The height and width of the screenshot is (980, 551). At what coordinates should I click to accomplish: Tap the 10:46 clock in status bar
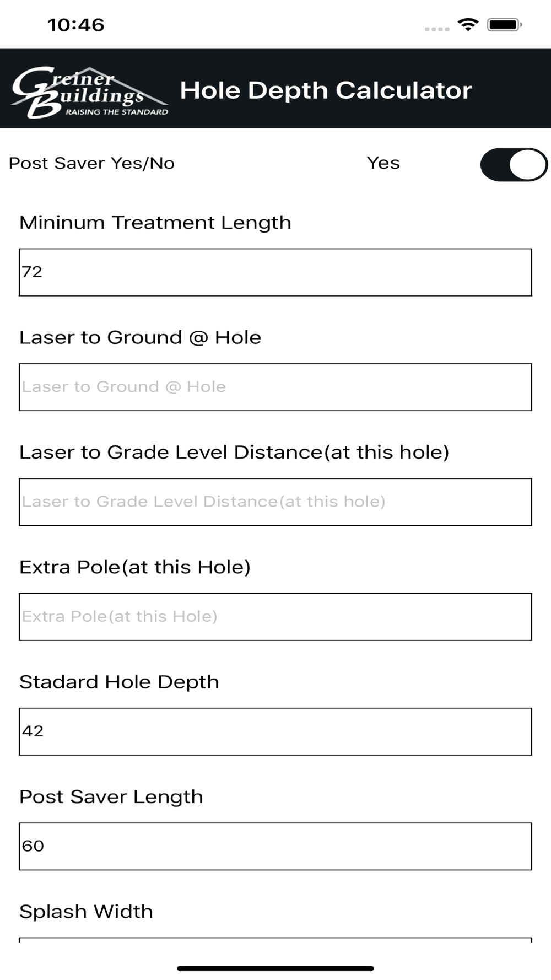click(x=76, y=25)
